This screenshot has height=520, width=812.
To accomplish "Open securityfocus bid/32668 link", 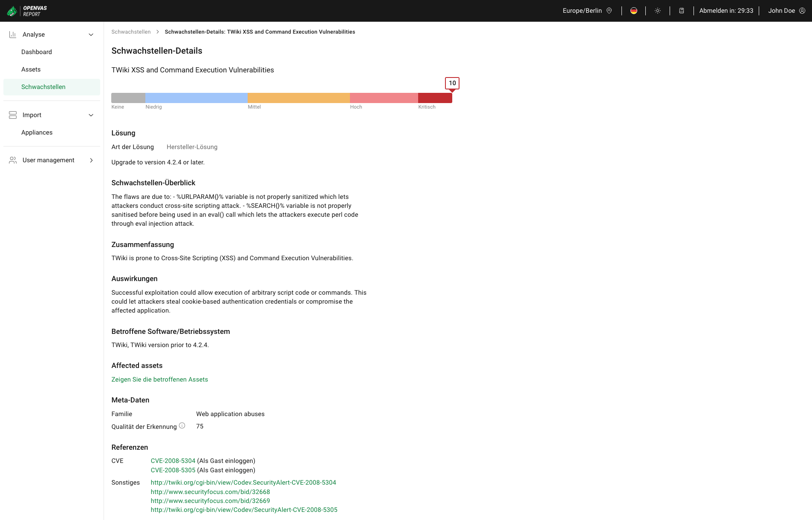I will [x=210, y=492].
